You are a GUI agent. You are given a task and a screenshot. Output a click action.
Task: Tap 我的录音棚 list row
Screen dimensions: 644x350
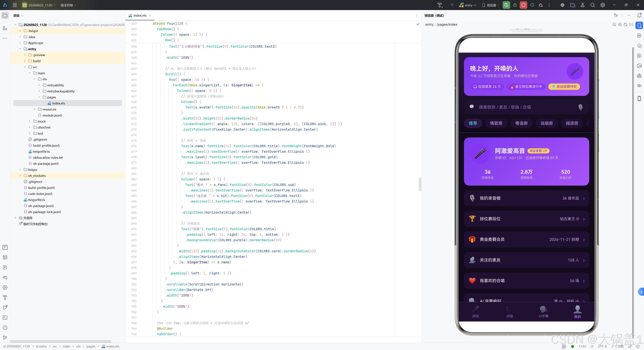(x=526, y=198)
